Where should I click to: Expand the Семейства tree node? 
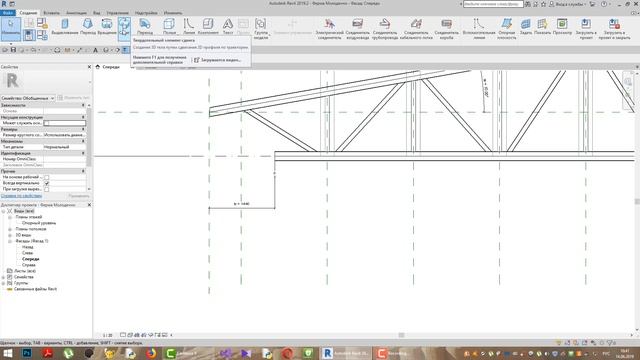(x=3, y=277)
